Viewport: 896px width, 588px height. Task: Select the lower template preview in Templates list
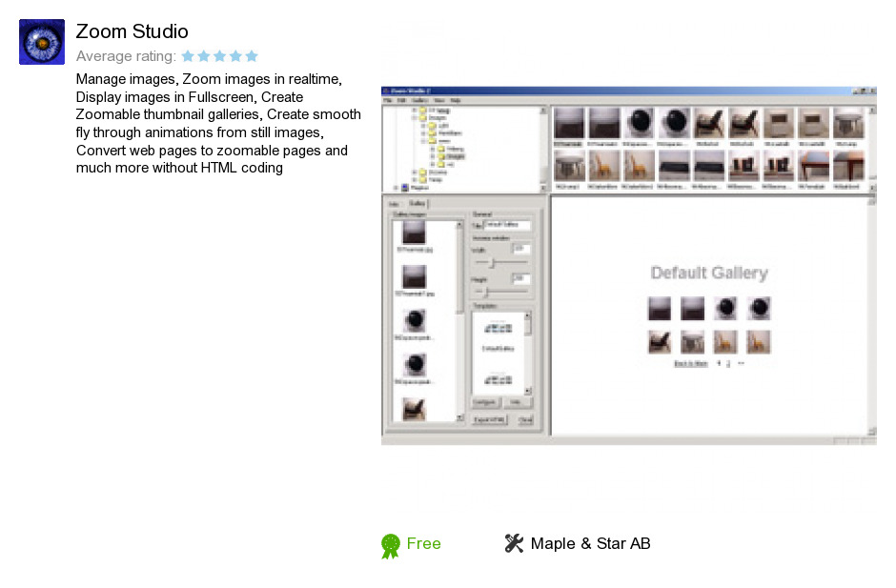pyautogui.click(x=499, y=379)
